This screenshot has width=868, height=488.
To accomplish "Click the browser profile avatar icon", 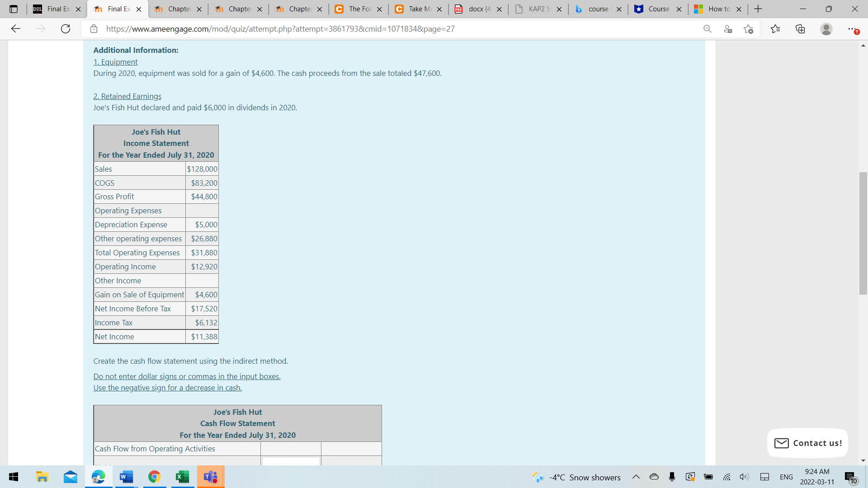I will coord(826,29).
